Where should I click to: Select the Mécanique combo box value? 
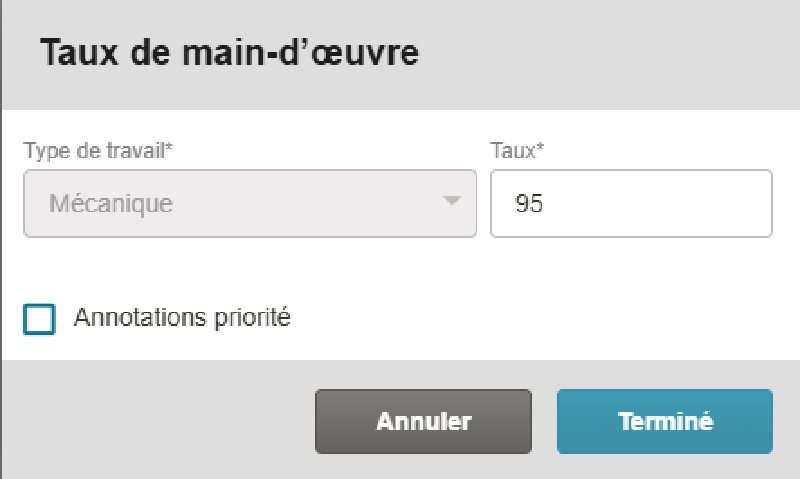(x=110, y=204)
